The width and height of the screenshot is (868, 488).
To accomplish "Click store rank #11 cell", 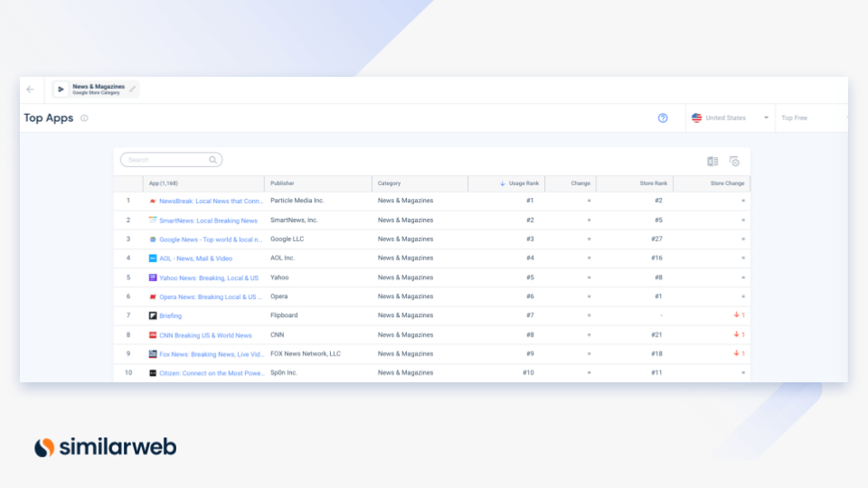I will 656,372.
